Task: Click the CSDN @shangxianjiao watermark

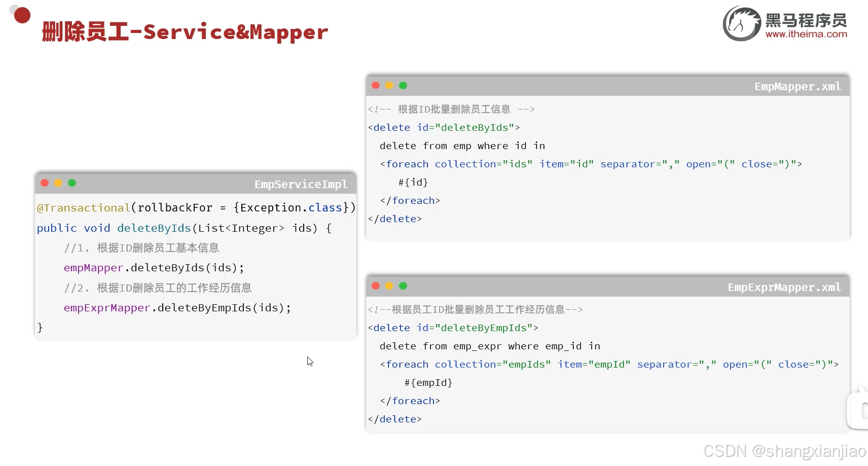Action: tap(782, 450)
